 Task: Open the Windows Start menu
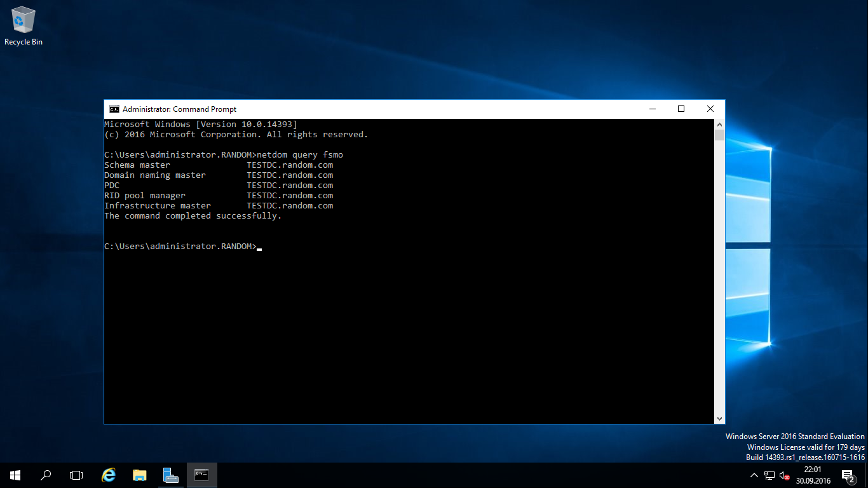click(x=15, y=475)
